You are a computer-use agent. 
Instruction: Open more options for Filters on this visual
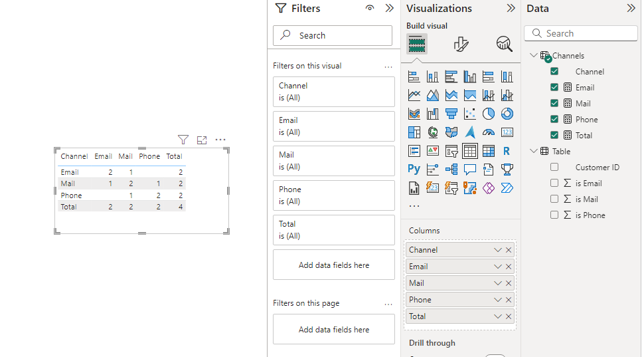(x=388, y=66)
